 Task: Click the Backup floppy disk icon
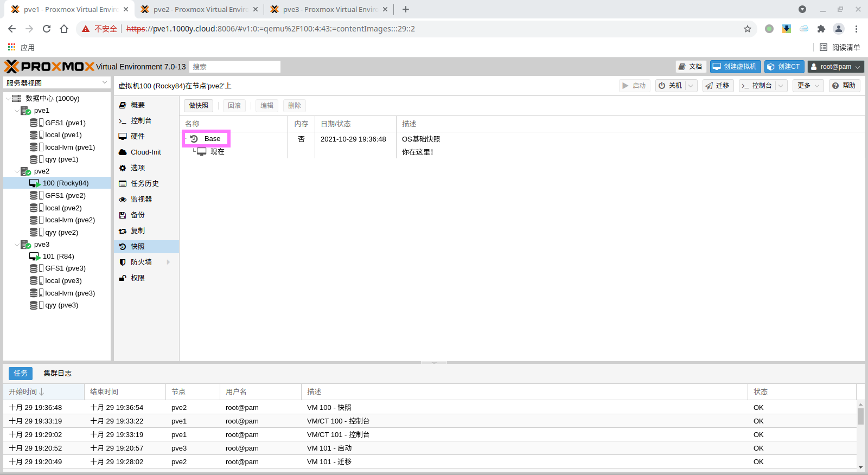123,215
